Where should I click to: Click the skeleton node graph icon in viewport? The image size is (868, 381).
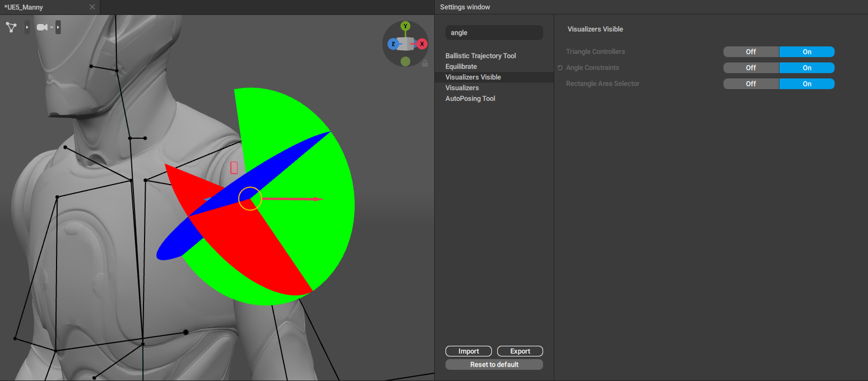11,27
